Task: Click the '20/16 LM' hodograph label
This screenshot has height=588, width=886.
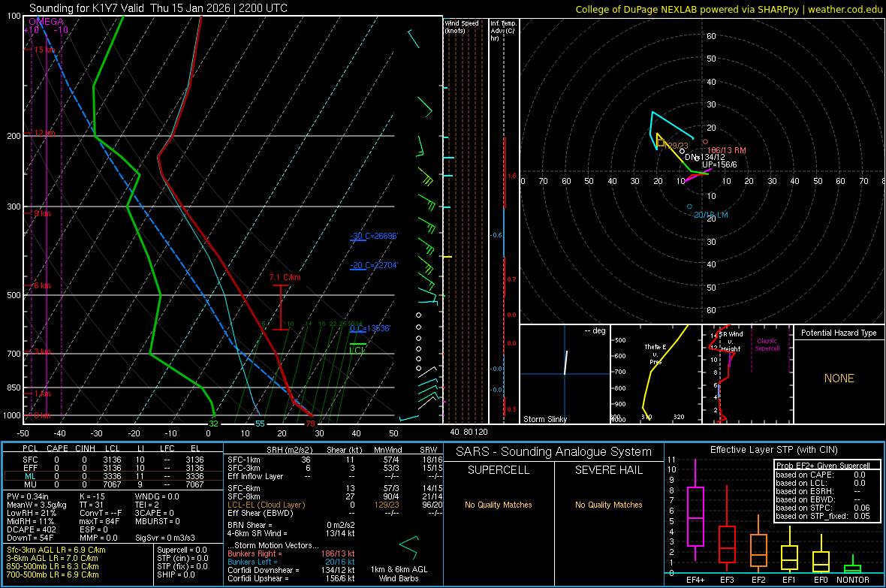Action: [711, 215]
